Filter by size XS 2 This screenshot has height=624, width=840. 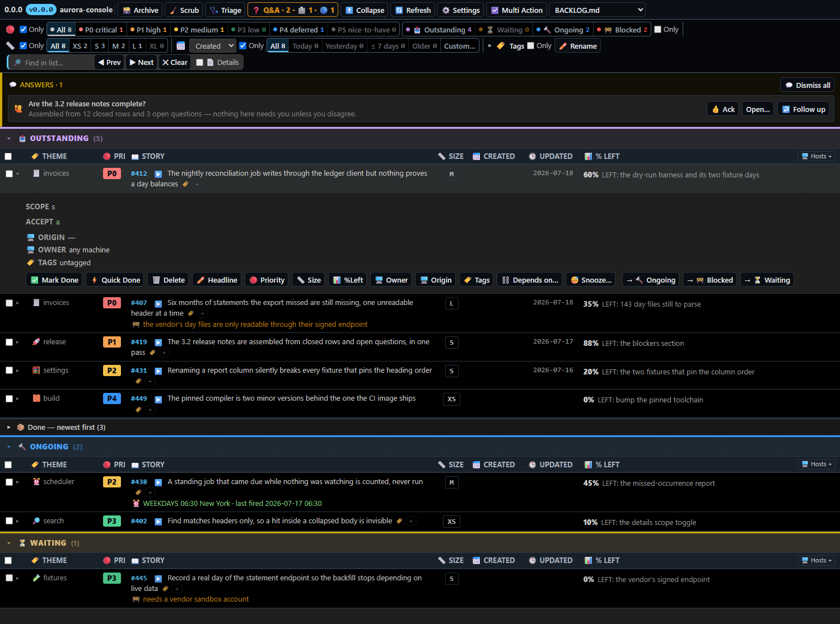coord(80,46)
